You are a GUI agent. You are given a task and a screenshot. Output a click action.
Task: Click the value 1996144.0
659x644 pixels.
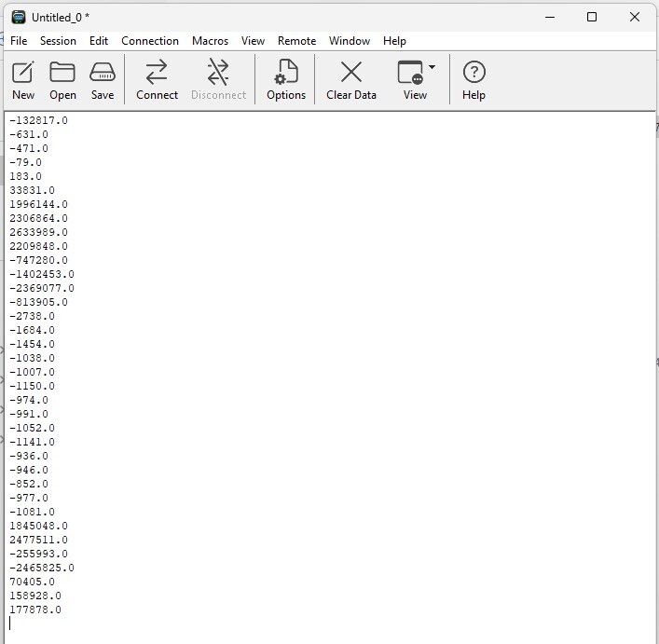click(x=38, y=205)
